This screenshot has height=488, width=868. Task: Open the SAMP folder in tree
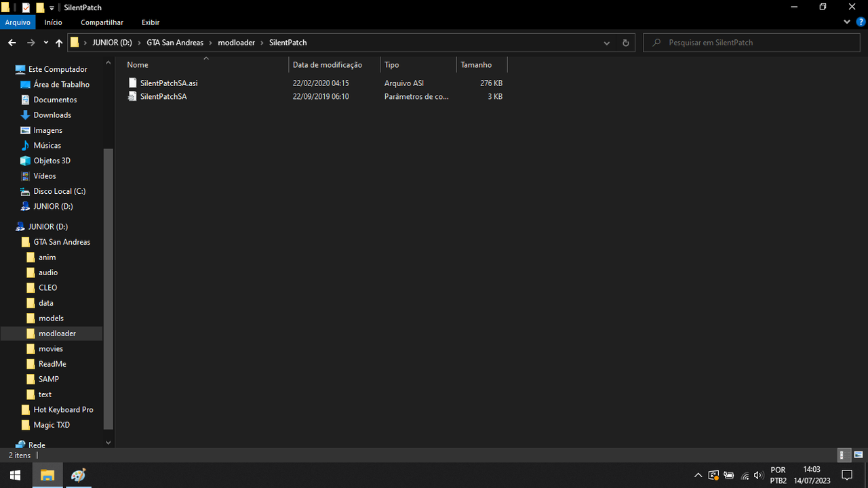point(48,379)
